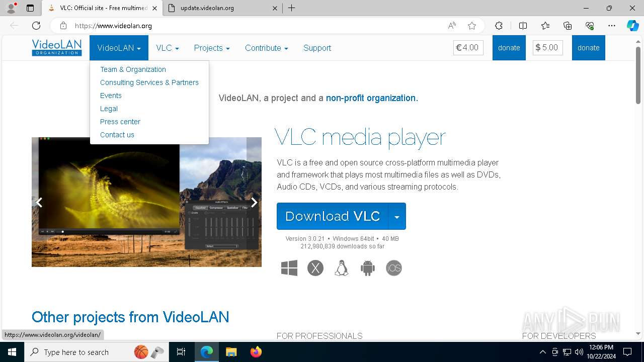View site information lock icon
This screenshot has width=644, height=362.
tap(63, 26)
